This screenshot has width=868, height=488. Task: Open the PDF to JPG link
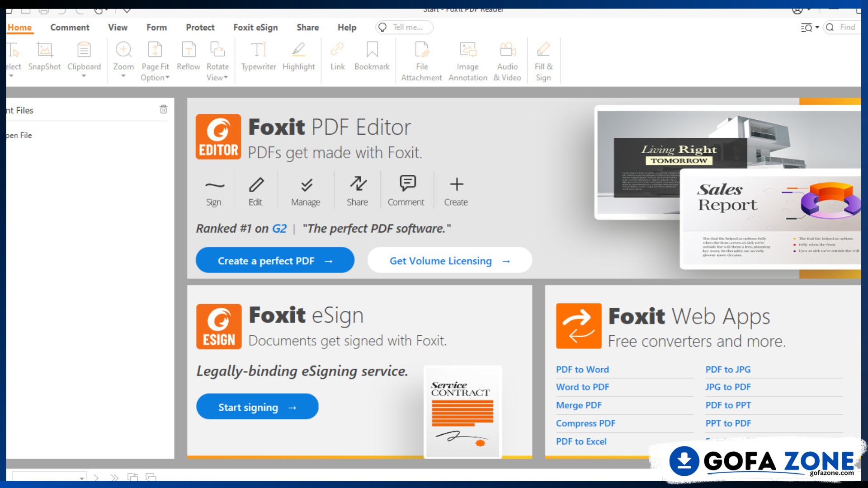coord(728,370)
